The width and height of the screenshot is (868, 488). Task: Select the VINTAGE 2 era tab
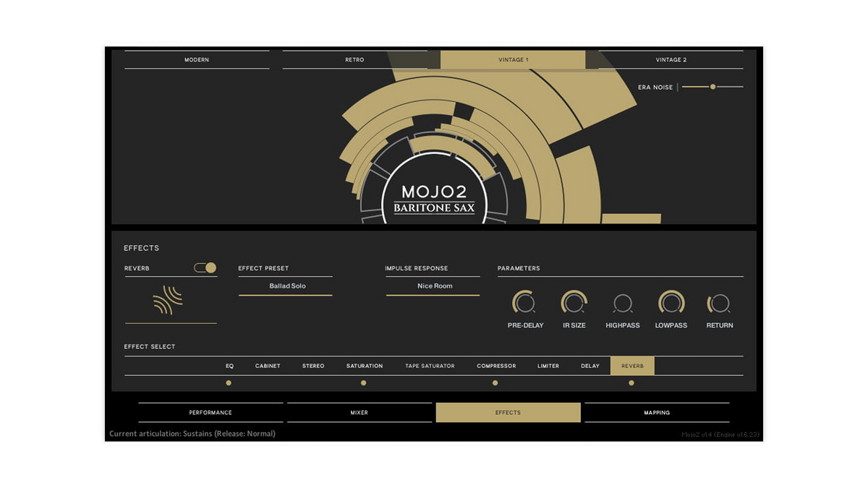671,59
